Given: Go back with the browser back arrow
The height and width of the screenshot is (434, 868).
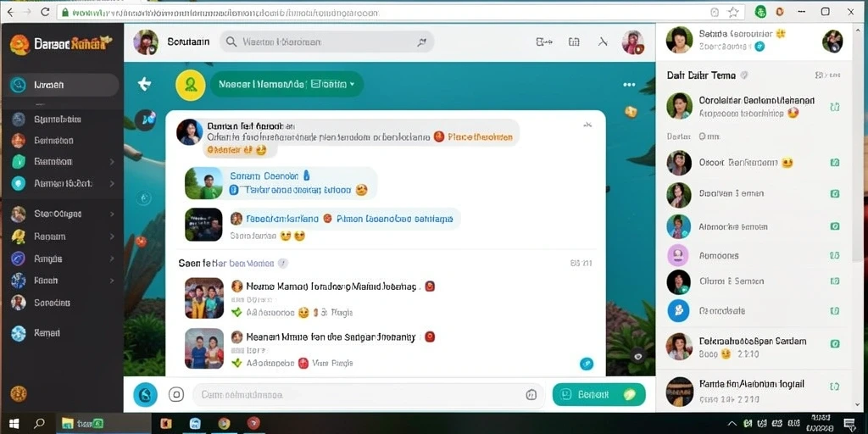Looking at the screenshot, I should pyautogui.click(x=10, y=12).
